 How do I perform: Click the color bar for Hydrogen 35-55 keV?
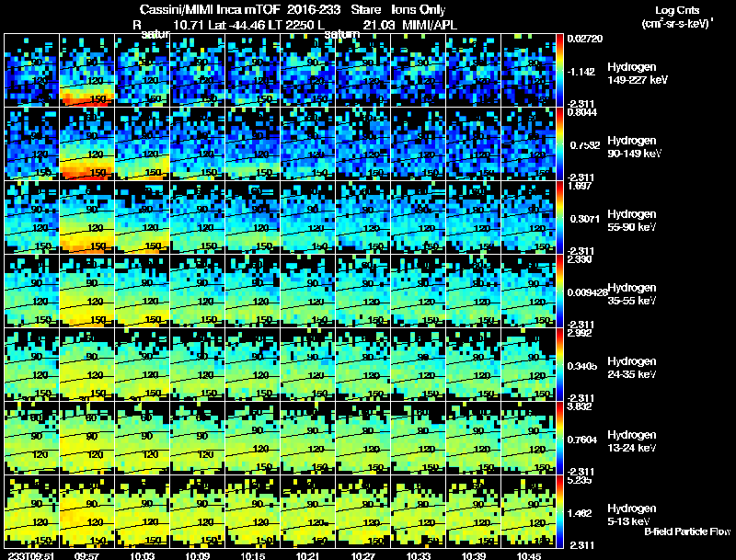click(559, 291)
